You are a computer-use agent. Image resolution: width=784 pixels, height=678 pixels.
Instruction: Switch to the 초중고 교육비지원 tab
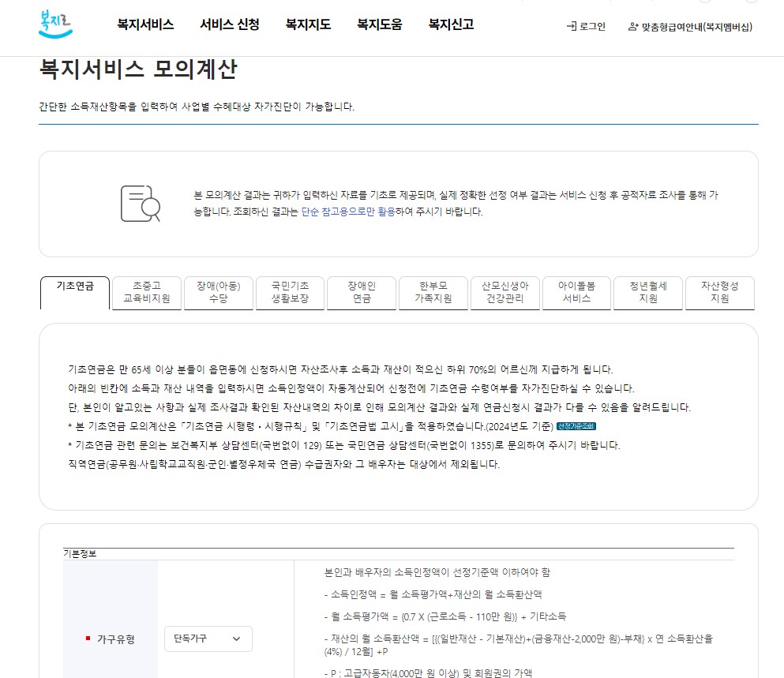(146, 293)
